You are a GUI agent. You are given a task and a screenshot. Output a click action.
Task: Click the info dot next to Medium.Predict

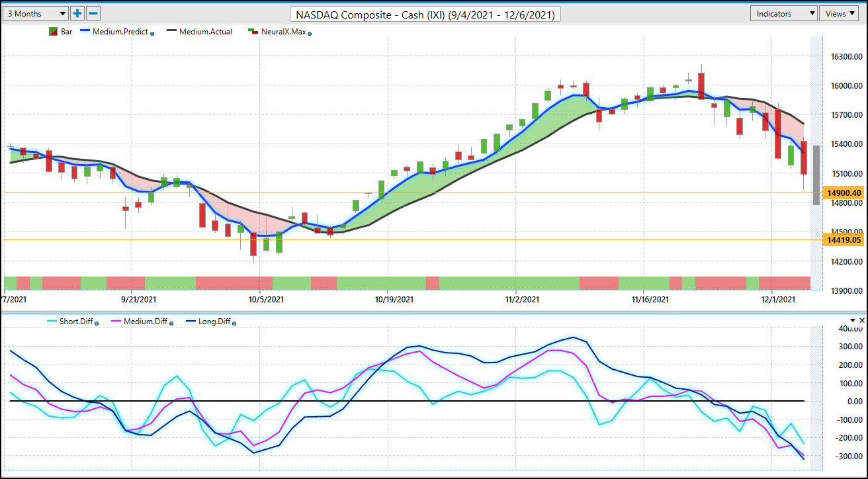pos(152,33)
